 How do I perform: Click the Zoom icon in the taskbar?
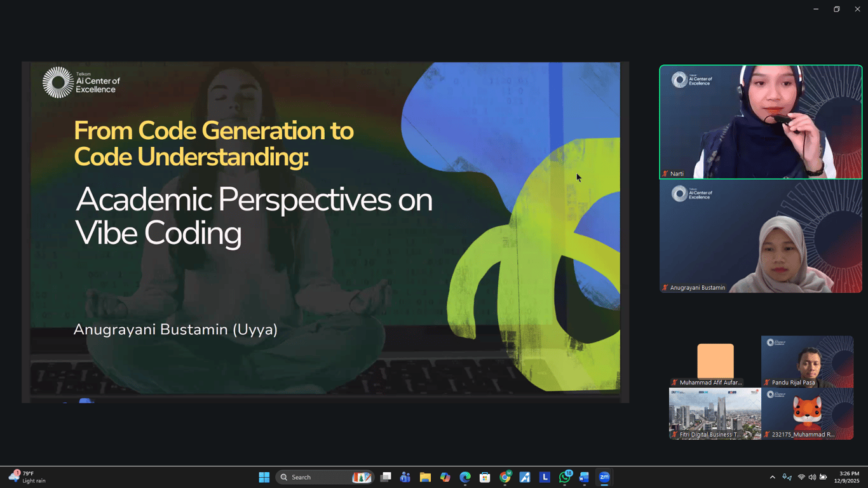pyautogui.click(x=604, y=477)
